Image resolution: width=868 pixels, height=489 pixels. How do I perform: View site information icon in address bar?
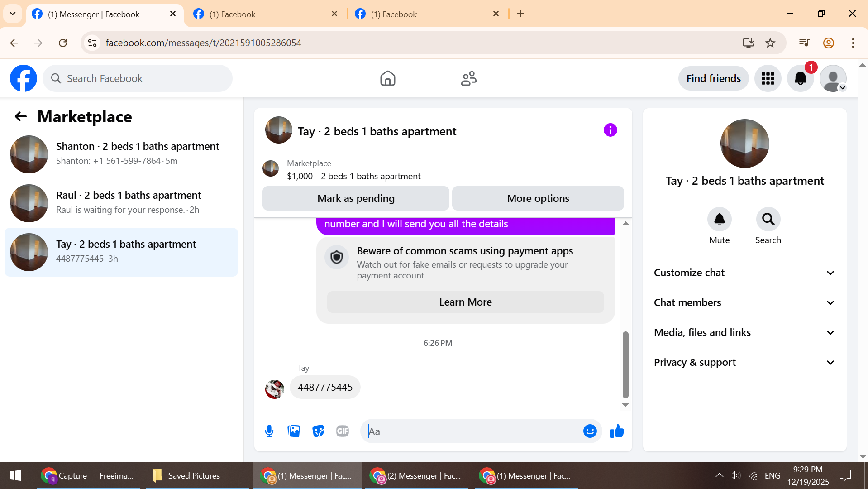(x=92, y=43)
